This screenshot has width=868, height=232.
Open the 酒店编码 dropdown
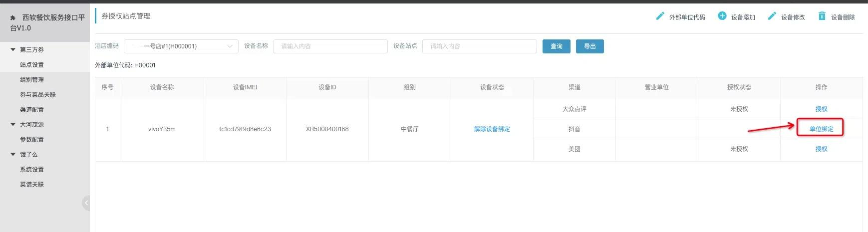point(181,46)
